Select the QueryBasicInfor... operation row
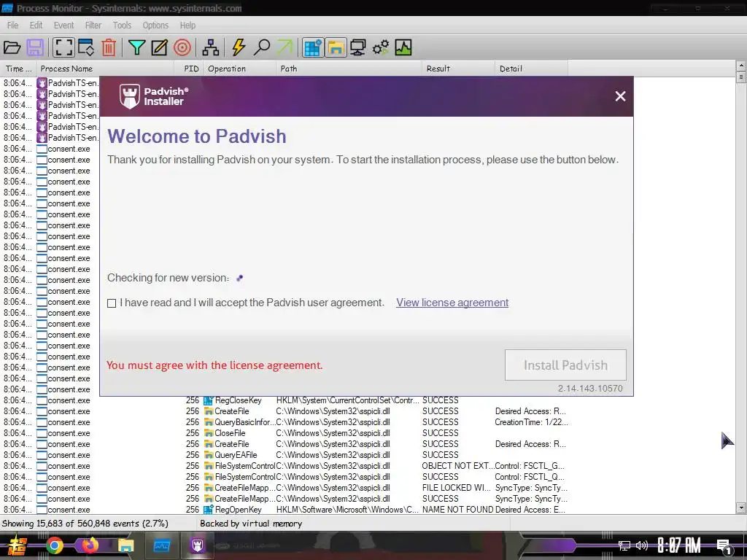 click(x=286, y=422)
